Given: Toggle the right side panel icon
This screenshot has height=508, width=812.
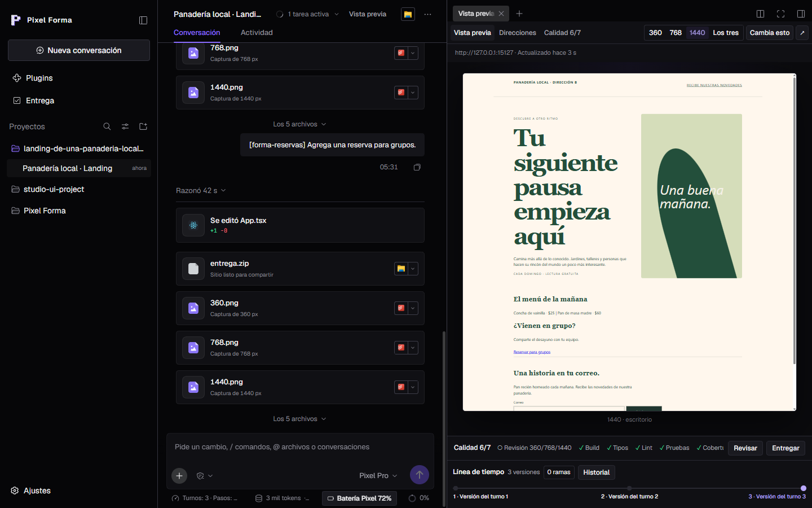Looking at the screenshot, I should pos(801,14).
